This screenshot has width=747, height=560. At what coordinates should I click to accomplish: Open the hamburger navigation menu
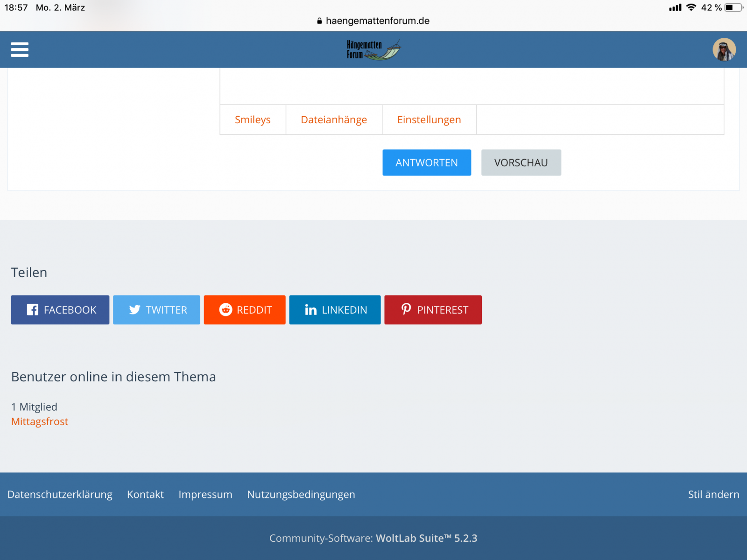tap(20, 49)
